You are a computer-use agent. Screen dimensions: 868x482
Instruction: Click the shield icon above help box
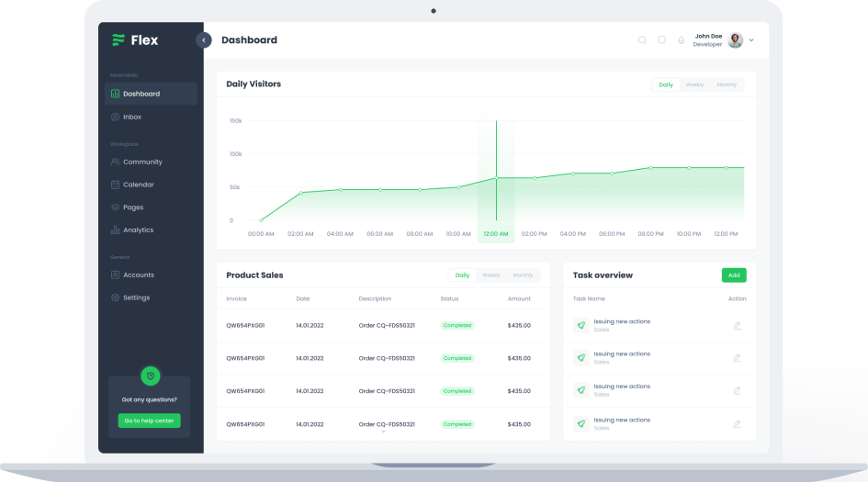pos(151,376)
